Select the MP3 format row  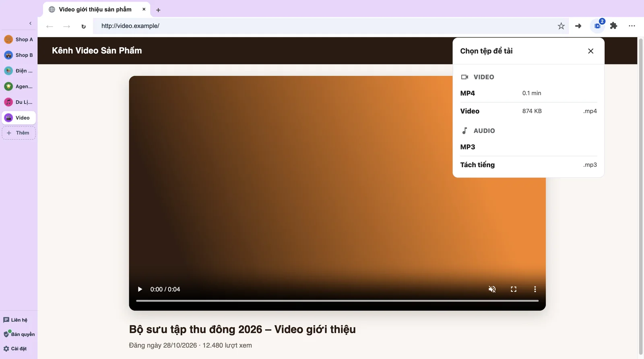(528, 147)
